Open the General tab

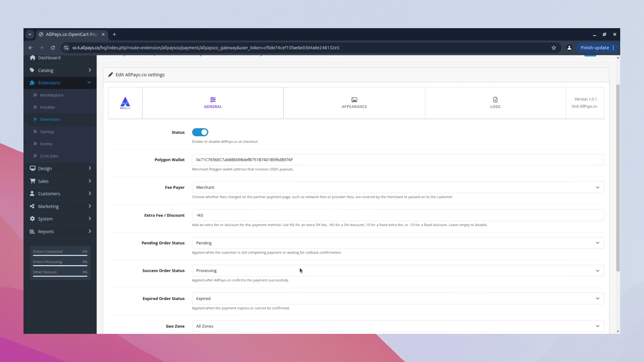(213, 103)
